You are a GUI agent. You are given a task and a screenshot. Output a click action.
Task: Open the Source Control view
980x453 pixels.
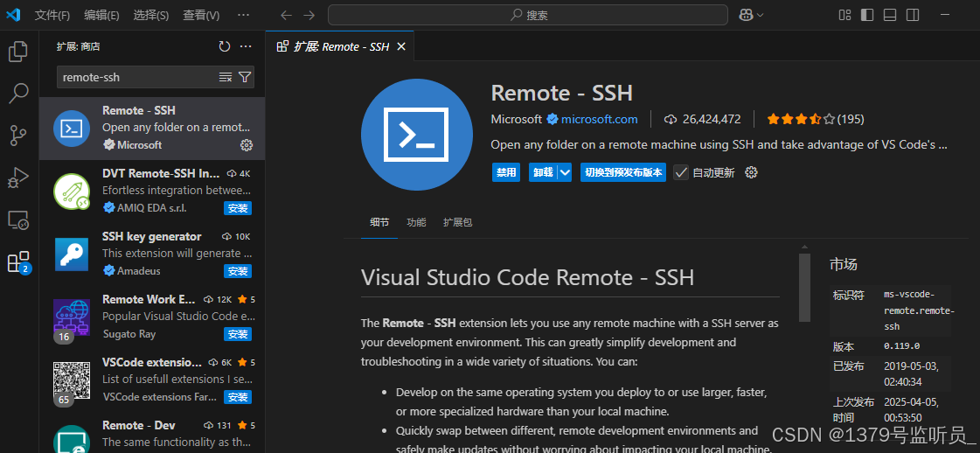click(x=18, y=136)
